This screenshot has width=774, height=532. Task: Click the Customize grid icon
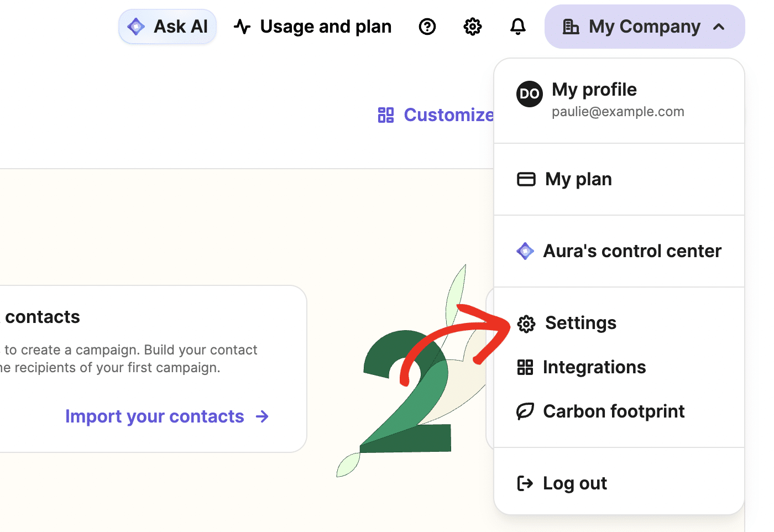[x=385, y=114]
